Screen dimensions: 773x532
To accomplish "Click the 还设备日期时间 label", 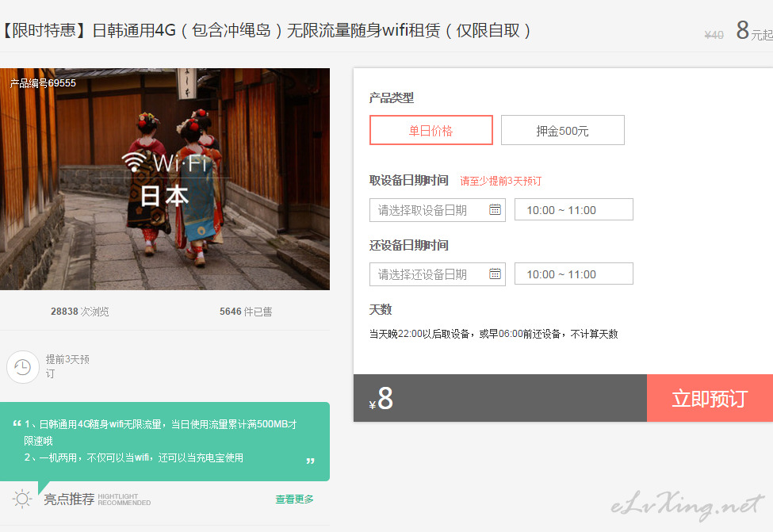I will [x=408, y=245].
